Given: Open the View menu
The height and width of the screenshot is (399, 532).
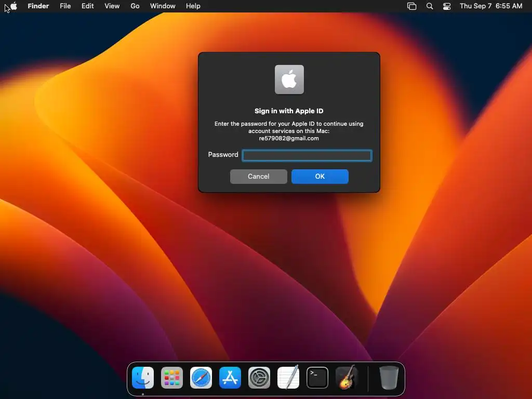Looking at the screenshot, I should coord(112,6).
